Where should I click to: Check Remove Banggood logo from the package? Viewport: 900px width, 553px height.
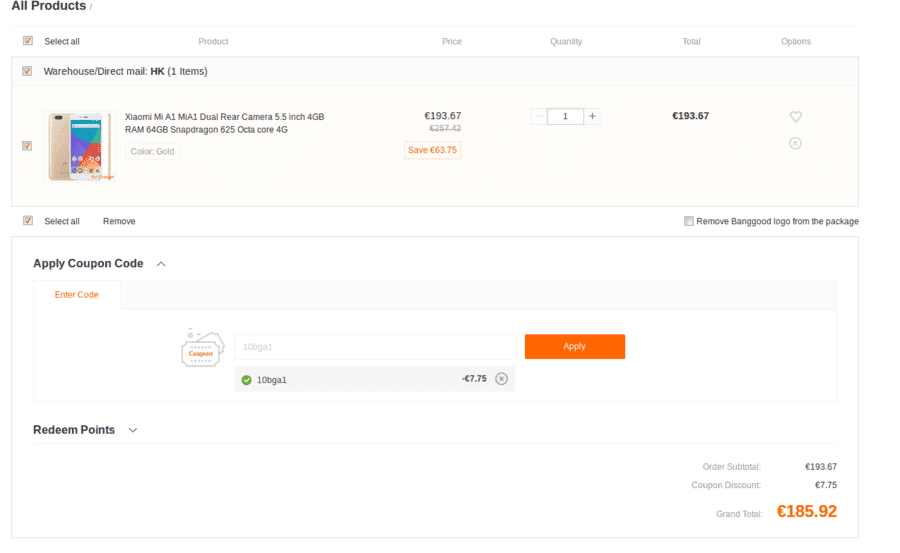click(x=689, y=221)
